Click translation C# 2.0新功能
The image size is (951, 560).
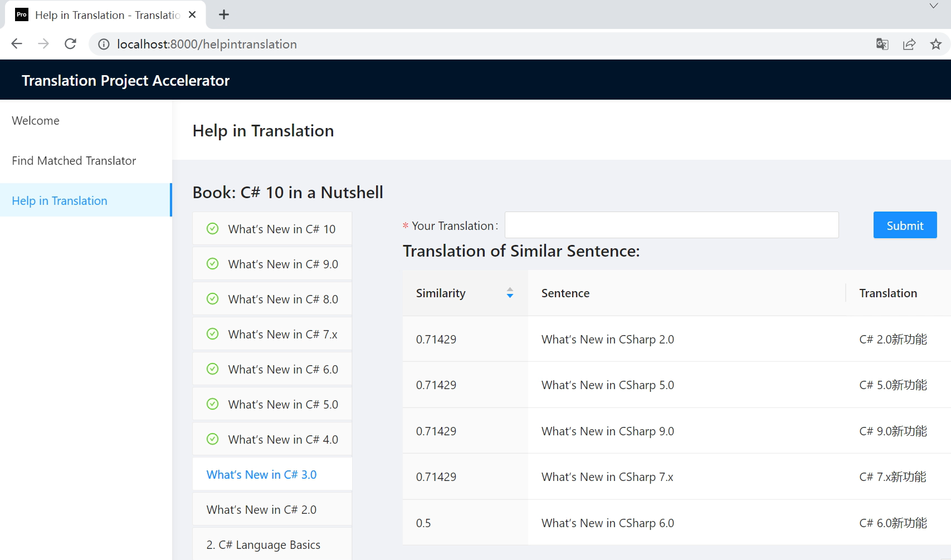pyautogui.click(x=893, y=339)
